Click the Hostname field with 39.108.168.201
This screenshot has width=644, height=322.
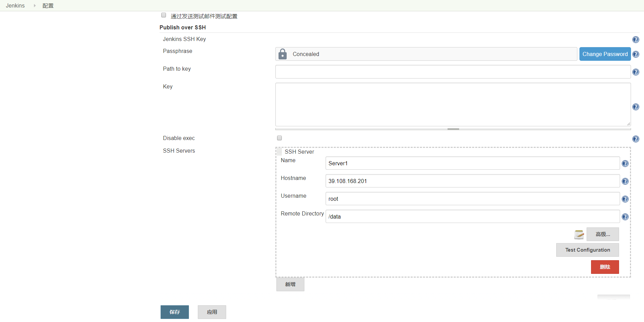472,181
